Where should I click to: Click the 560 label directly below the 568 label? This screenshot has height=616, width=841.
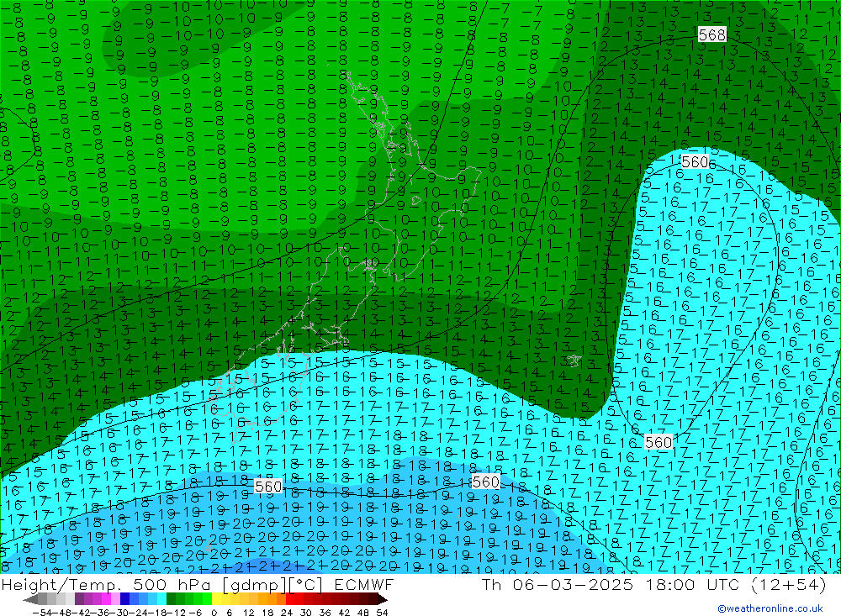(696, 162)
